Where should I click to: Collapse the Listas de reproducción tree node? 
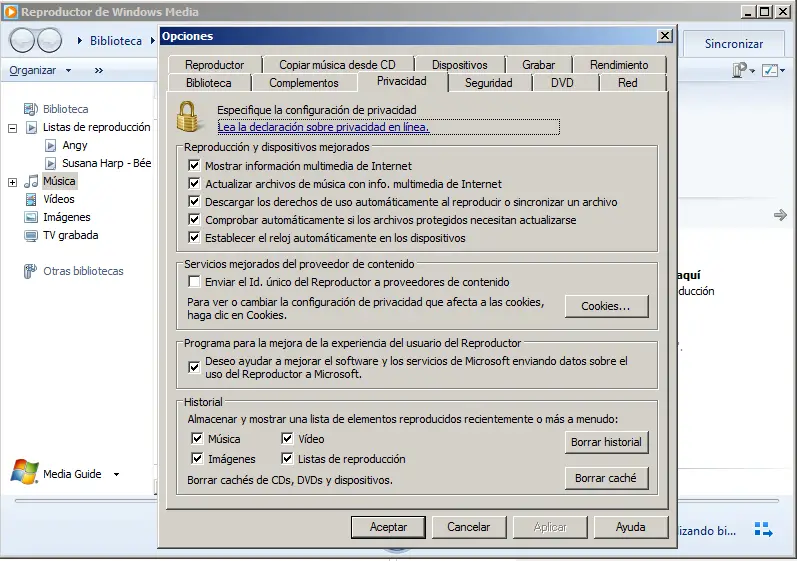point(13,128)
